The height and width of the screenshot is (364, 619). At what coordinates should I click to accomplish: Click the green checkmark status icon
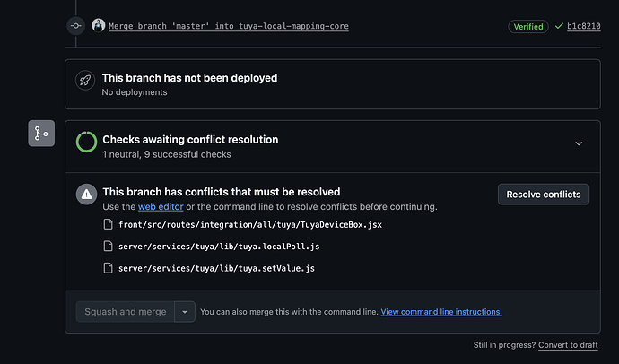pos(559,26)
